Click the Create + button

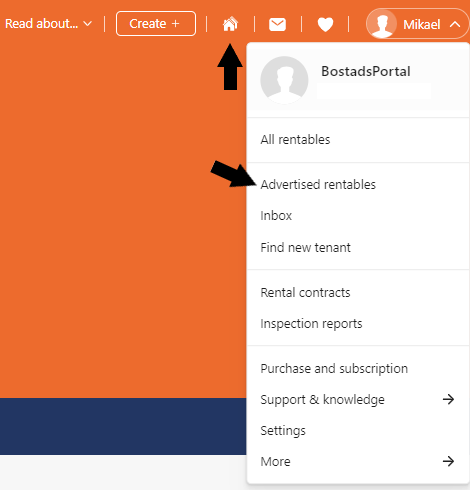[x=156, y=24]
